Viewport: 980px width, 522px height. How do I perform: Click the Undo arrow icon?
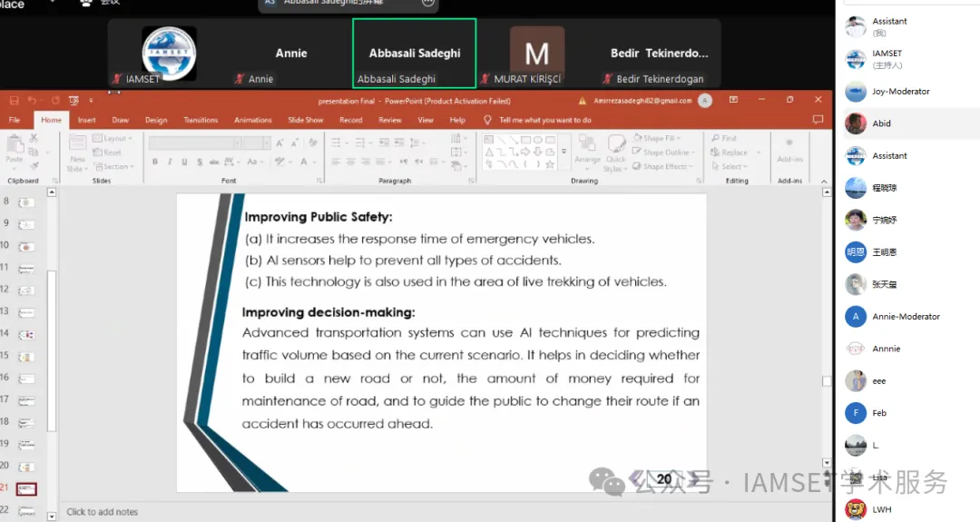pos(31,100)
